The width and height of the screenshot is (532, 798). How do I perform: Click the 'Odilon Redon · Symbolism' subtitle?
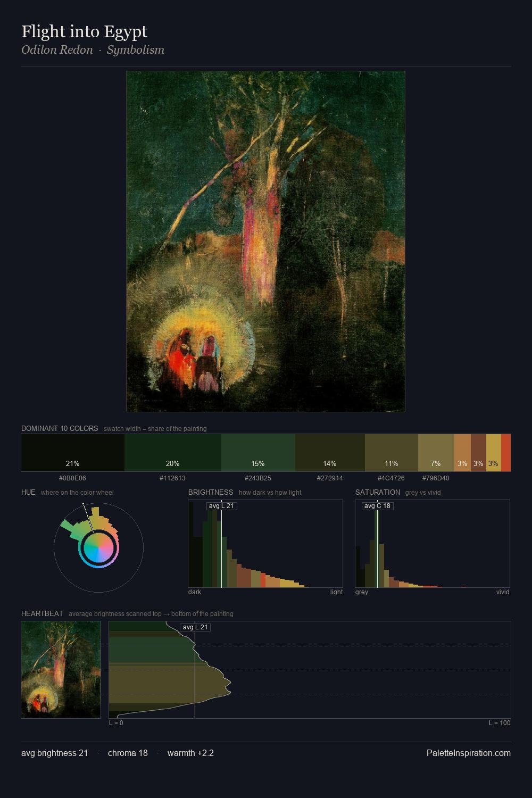point(93,50)
